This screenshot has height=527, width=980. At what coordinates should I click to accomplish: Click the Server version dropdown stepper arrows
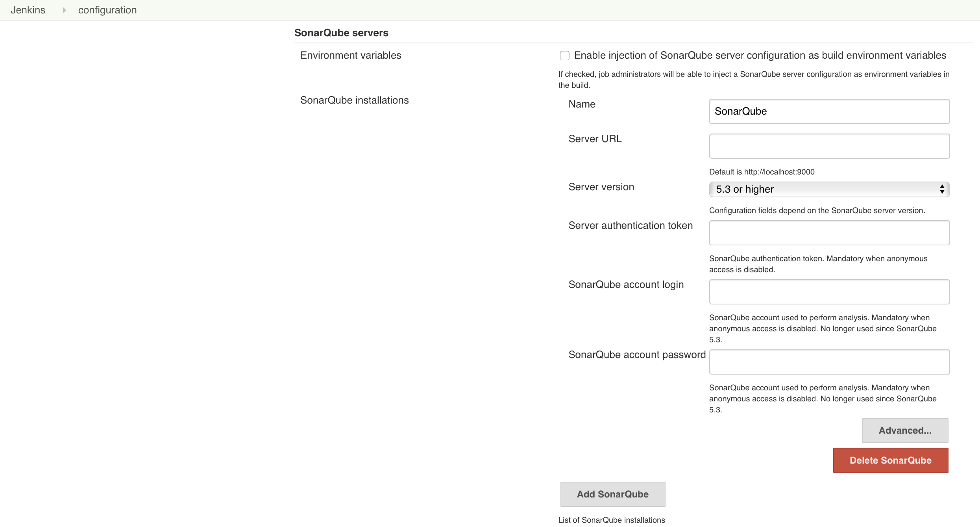(942, 189)
